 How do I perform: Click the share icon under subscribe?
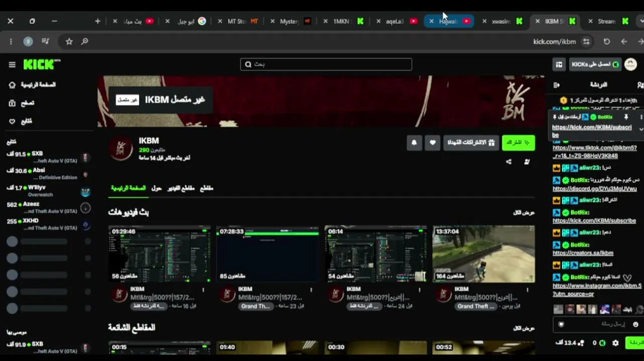pos(509,161)
